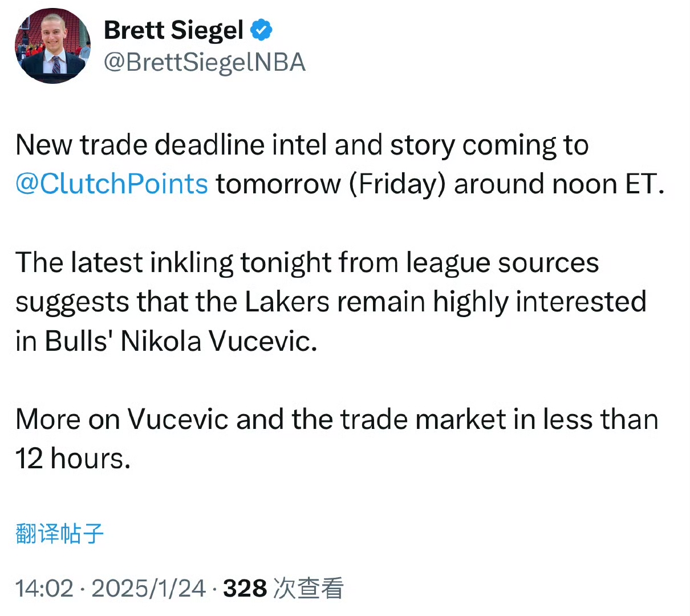Image resolution: width=690 pixels, height=616 pixels.
Task: Click the 2025/1/24 post date
Action: click(148, 588)
